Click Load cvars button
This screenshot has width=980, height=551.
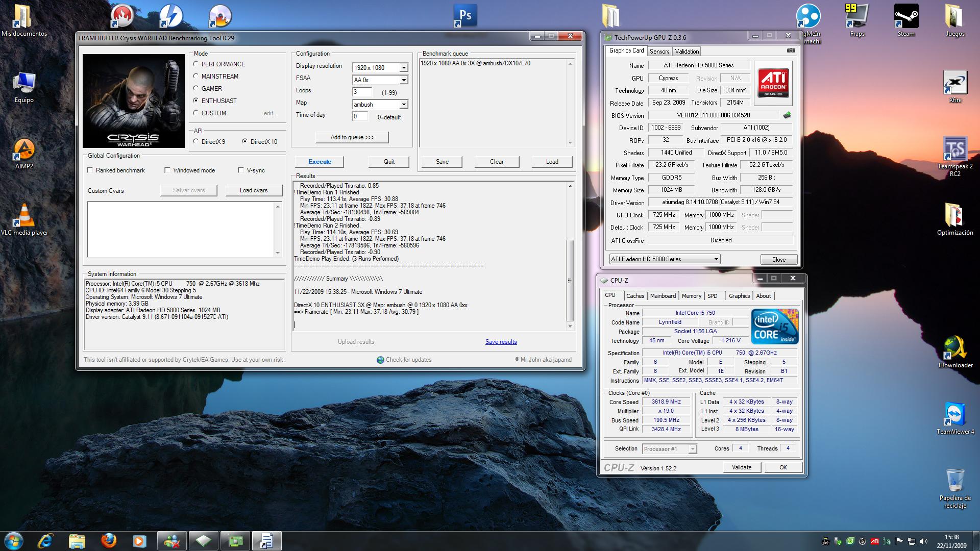[x=254, y=190]
